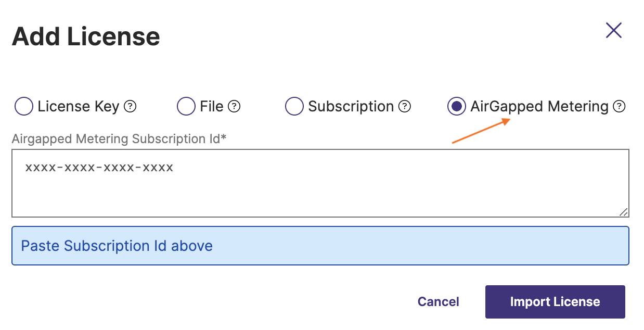Click the selected AirGapped Metering radio circle
The height and width of the screenshot is (330, 644).
click(x=456, y=107)
